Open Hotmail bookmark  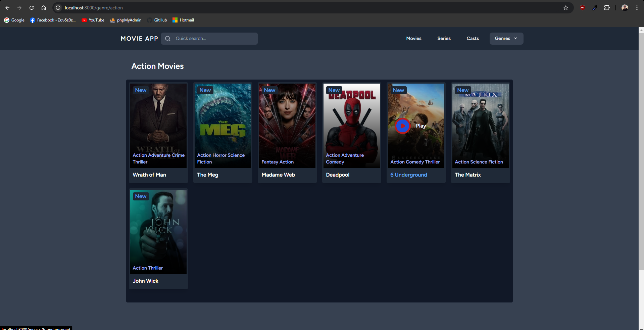point(183,20)
